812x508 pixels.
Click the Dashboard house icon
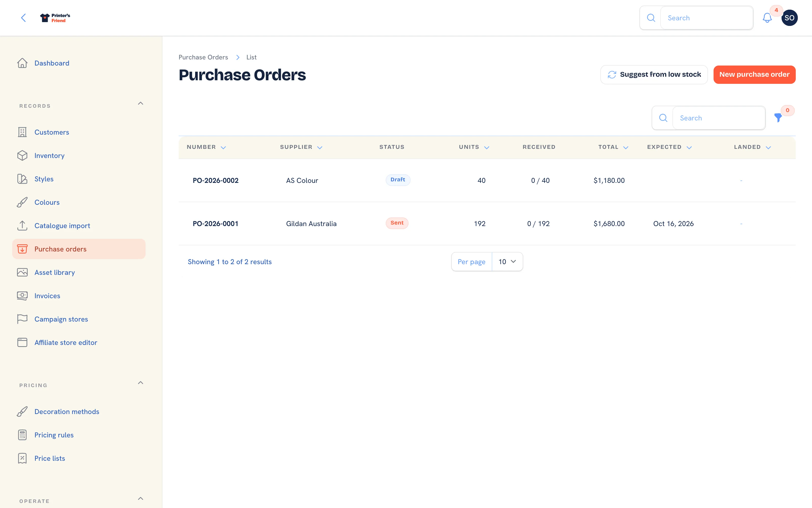point(22,63)
